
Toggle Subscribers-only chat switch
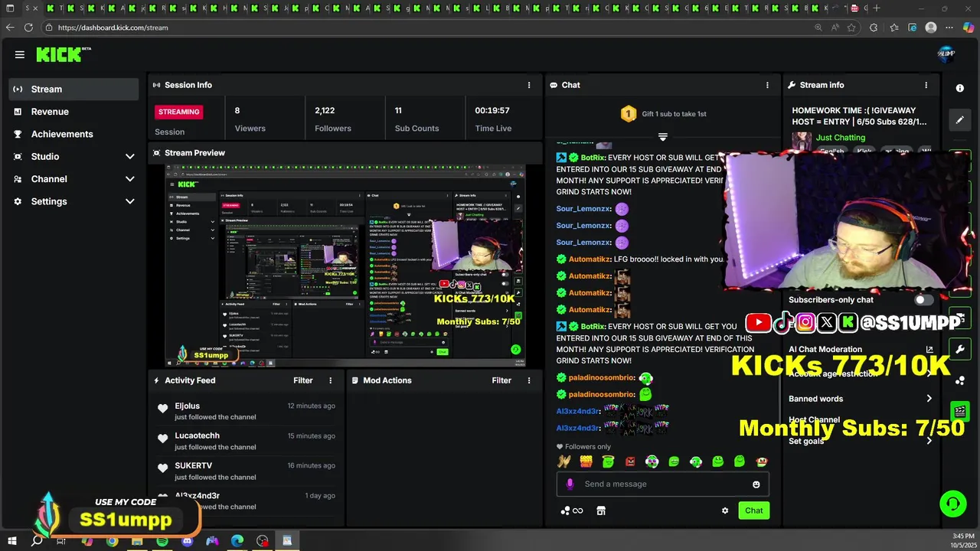tap(924, 300)
